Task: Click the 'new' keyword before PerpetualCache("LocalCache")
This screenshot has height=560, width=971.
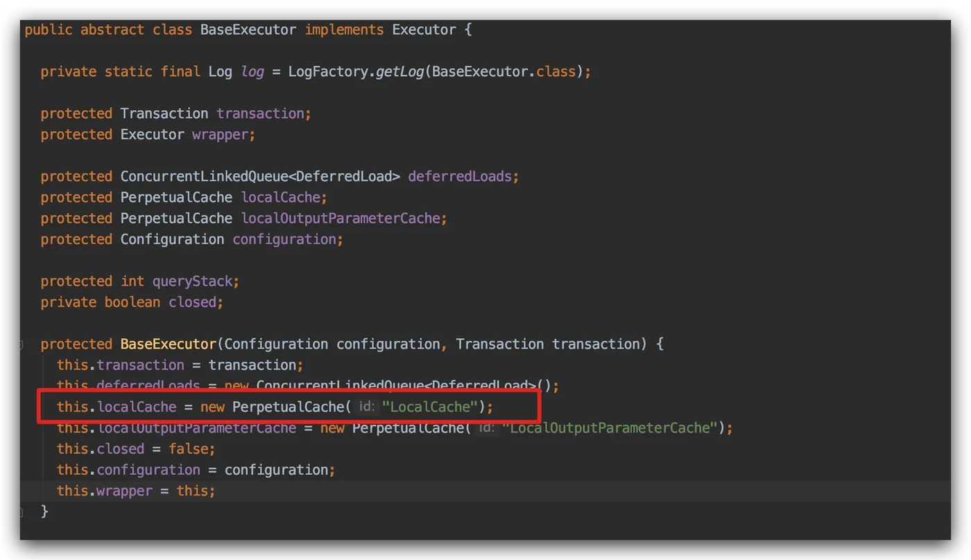Action: click(212, 407)
